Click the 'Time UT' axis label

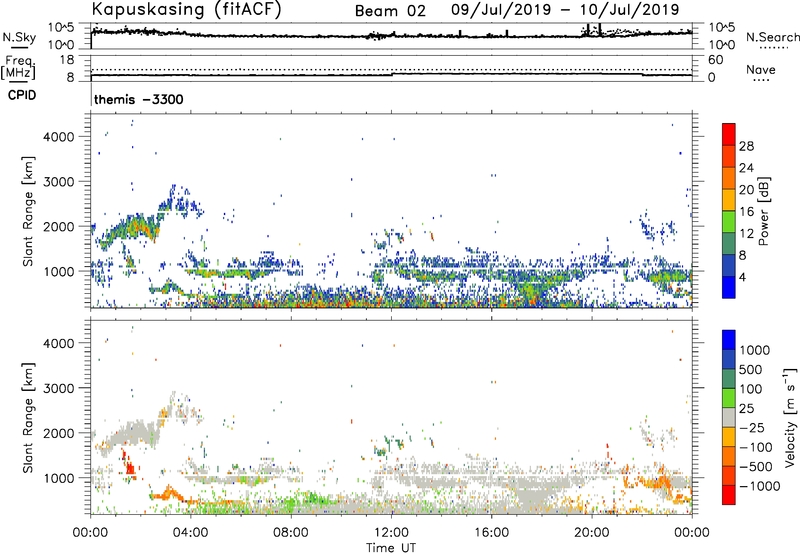pyautogui.click(x=391, y=548)
